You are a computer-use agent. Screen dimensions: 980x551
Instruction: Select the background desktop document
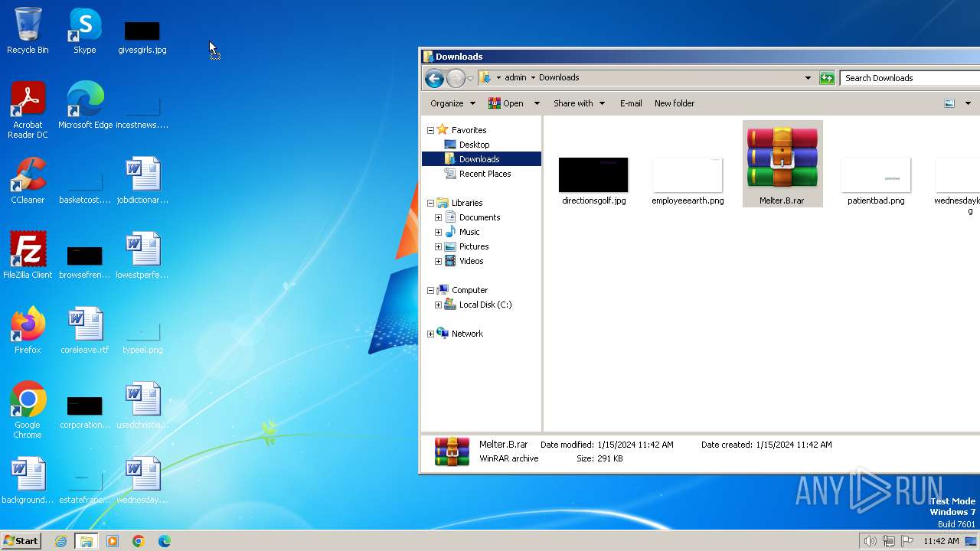[x=28, y=481]
